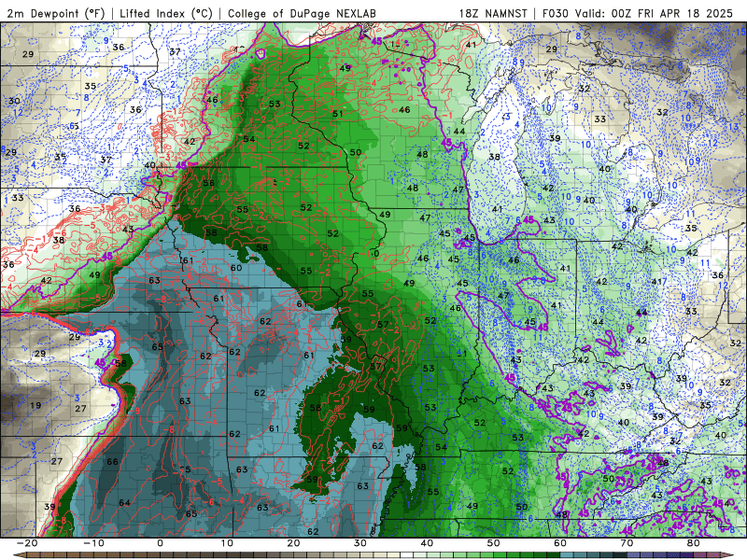The image size is (747, 560).
Task: Click the '40' label on the color scale
Action: (x=427, y=543)
